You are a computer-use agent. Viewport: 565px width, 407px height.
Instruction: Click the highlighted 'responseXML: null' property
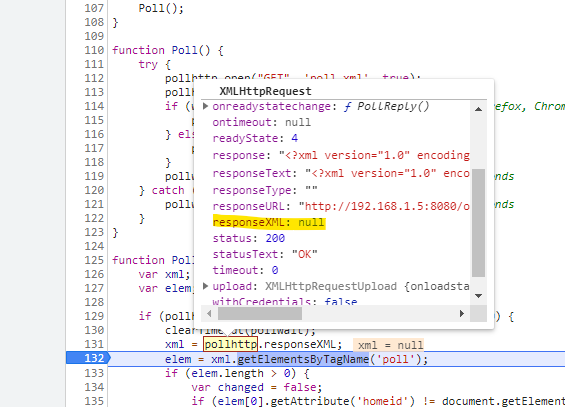click(x=269, y=222)
